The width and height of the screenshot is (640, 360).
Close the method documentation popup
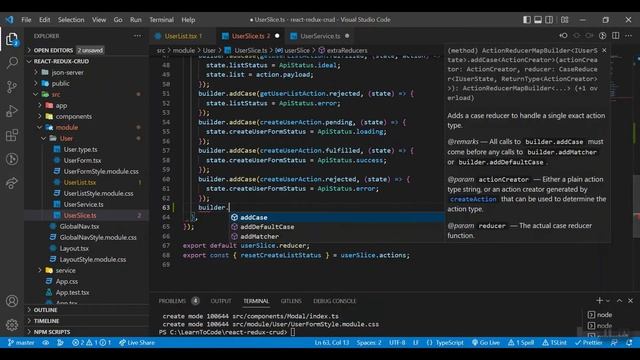(604, 50)
